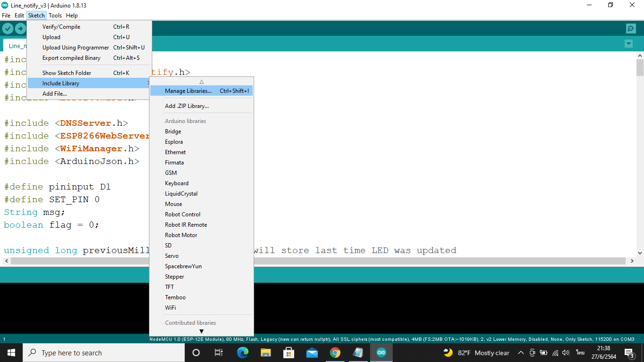Image resolution: width=644 pixels, height=362 pixels.
Task: Open the weather widget showing 82°F
Action: point(476,353)
